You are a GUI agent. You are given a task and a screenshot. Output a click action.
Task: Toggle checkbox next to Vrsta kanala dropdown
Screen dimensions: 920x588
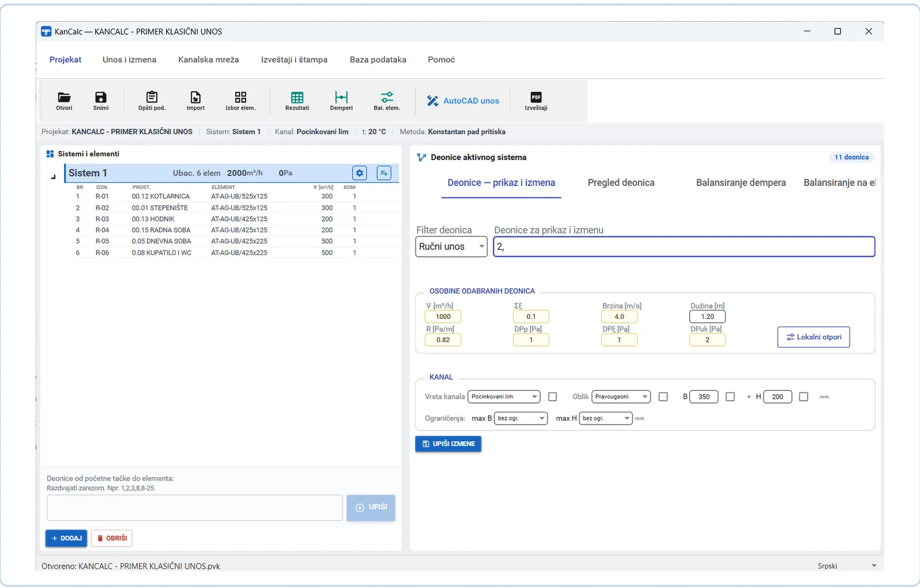click(x=553, y=397)
